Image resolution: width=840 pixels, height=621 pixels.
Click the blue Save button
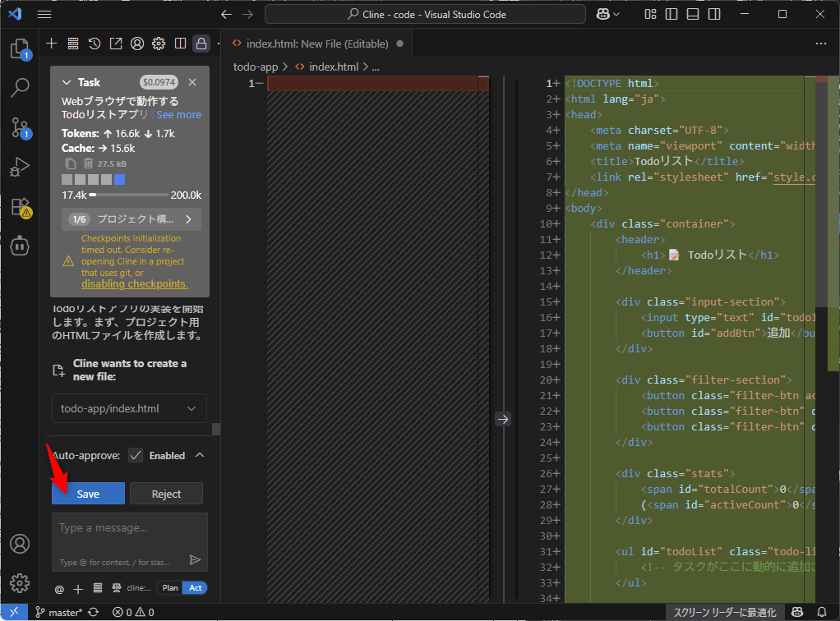[x=88, y=494]
